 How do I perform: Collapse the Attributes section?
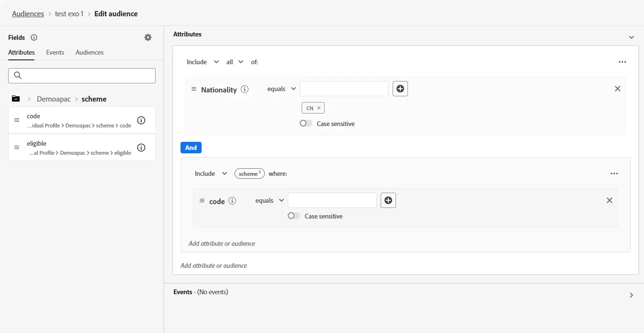pos(632,37)
